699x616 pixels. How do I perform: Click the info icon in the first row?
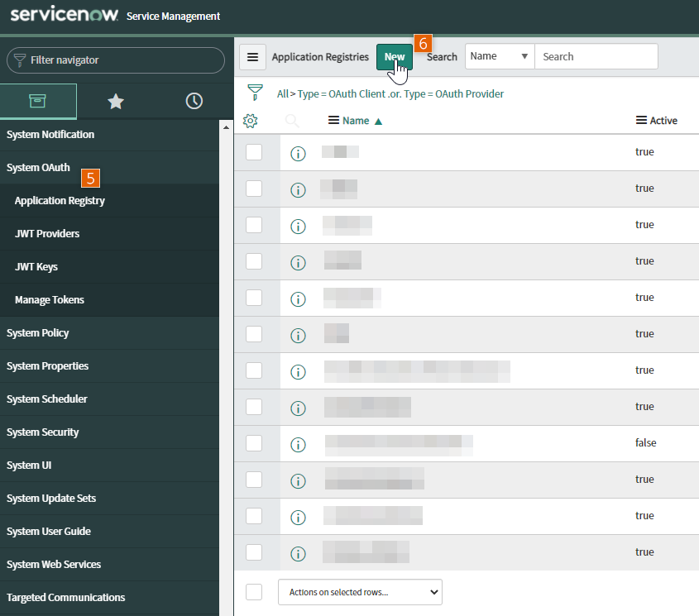[298, 154]
